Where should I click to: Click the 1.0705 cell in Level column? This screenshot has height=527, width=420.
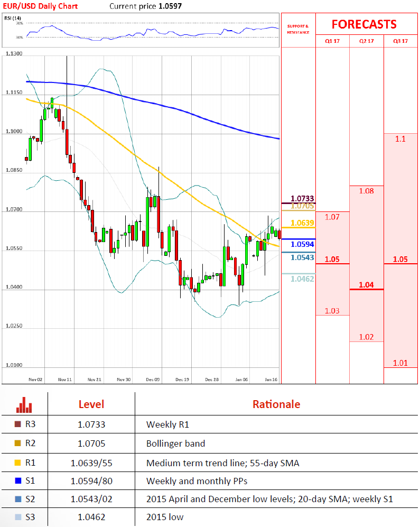[91, 443]
